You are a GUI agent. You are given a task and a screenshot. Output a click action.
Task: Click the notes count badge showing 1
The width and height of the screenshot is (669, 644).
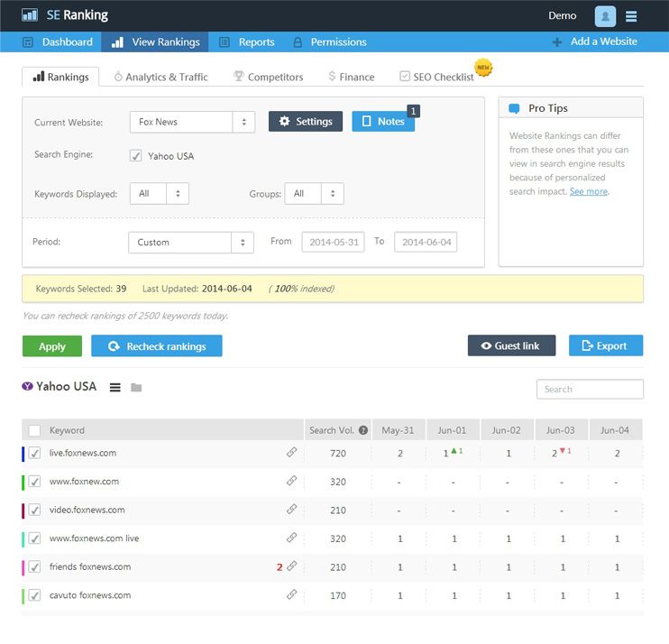pyautogui.click(x=413, y=111)
